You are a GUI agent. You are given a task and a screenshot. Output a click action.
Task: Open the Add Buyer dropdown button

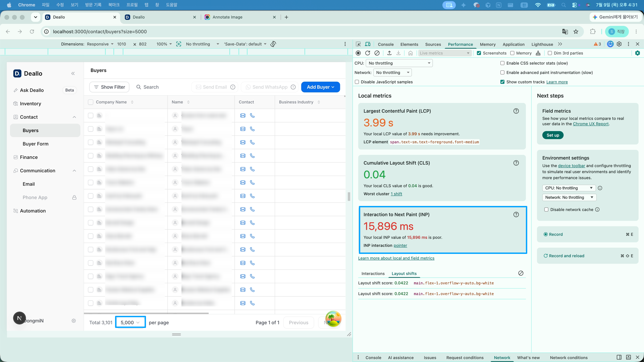click(320, 87)
